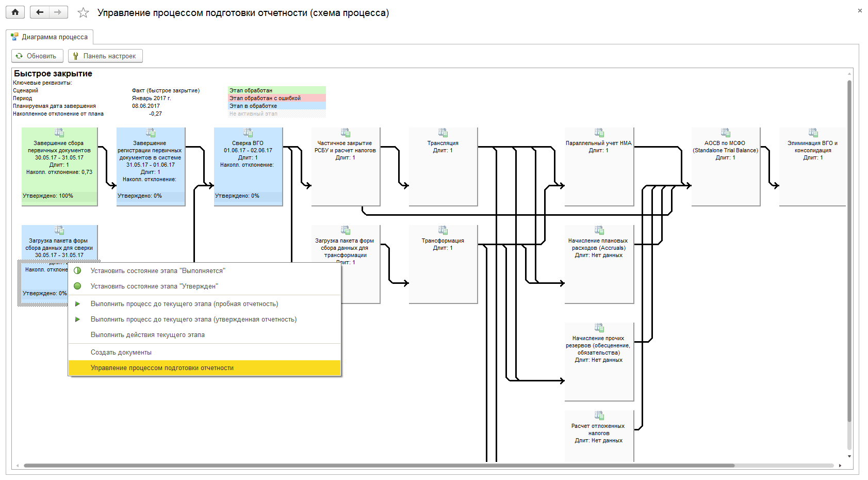This screenshot has height=480, width=868.
Task: Click the icon on the Трансформация stage
Action: pyautogui.click(x=443, y=231)
